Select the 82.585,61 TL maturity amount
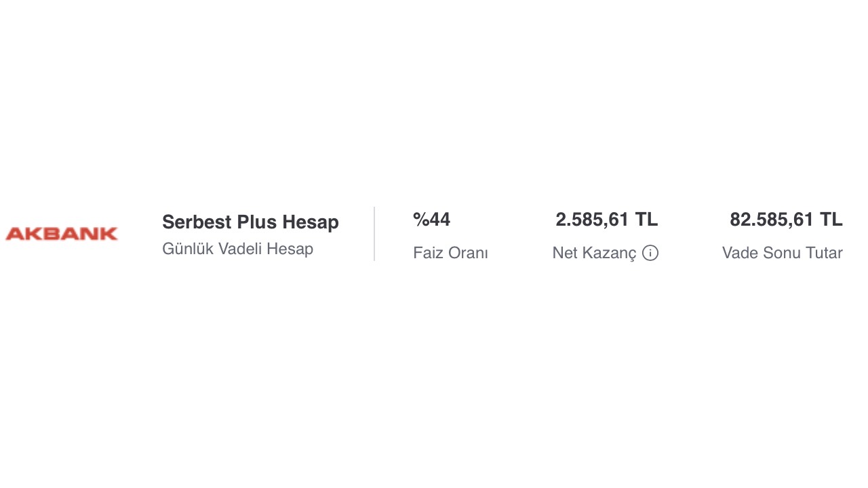The width and height of the screenshot is (868, 488). tap(786, 220)
